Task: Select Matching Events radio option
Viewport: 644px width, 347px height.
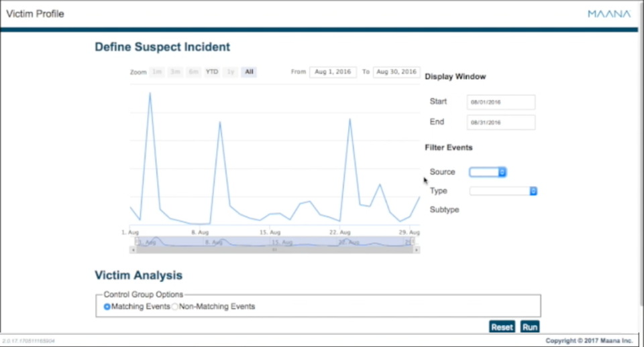Action: pyautogui.click(x=107, y=307)
